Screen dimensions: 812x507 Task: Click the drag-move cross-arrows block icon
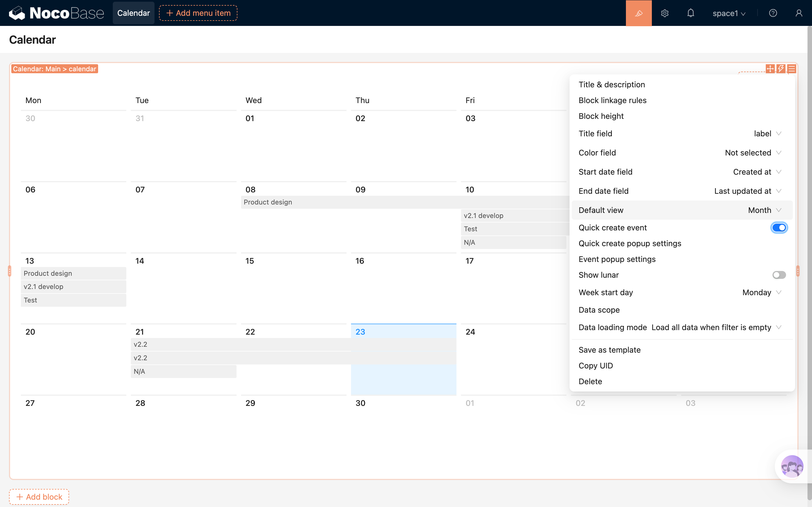point(770,69)
